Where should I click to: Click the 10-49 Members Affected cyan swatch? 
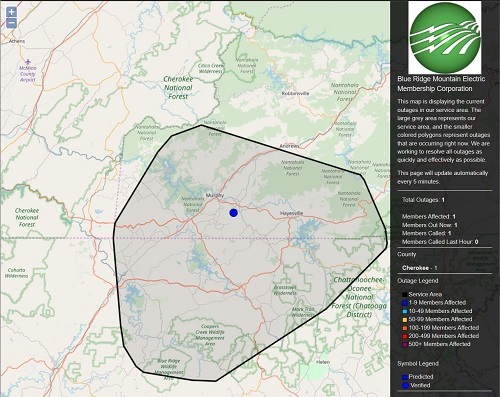(404, 311)
